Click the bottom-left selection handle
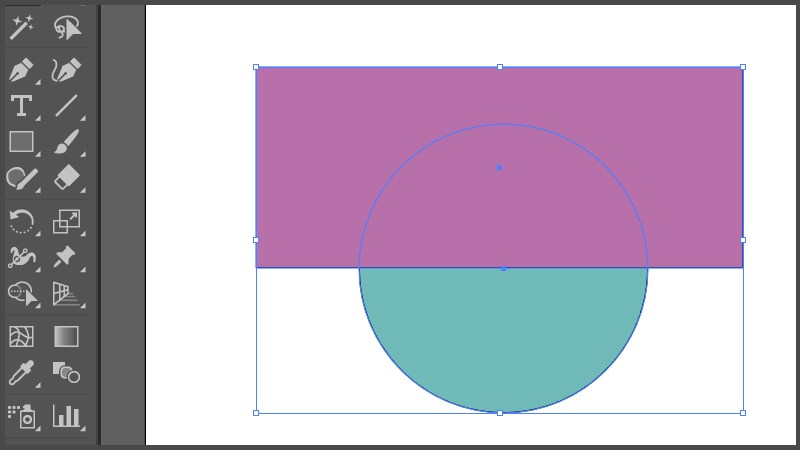The width and height of the screenshot is (800, 450). [x=256, y=413]
